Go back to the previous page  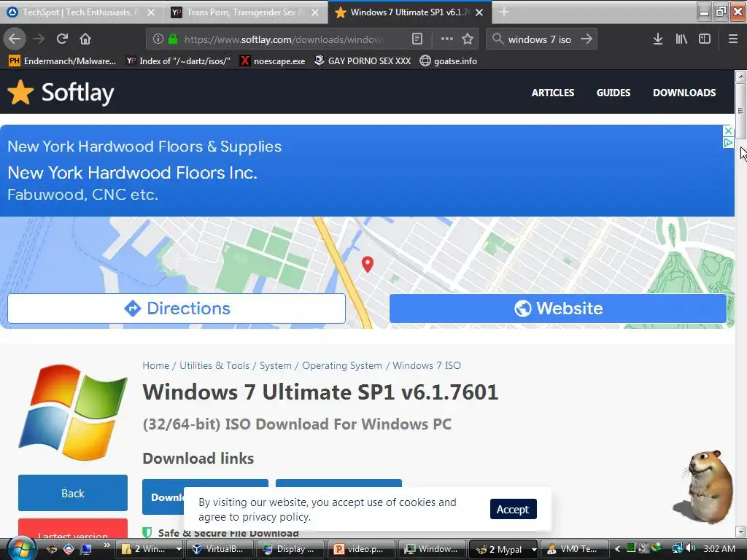coord(15,39)
